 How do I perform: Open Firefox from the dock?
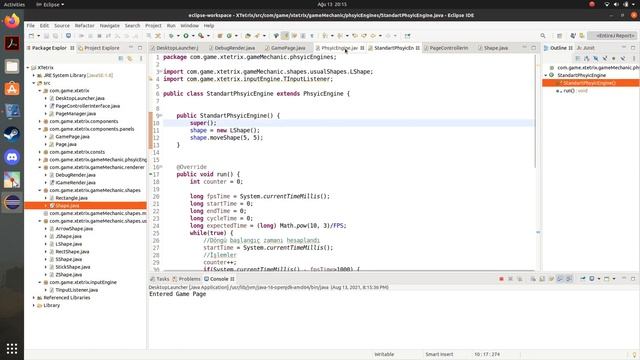[12, 20]
